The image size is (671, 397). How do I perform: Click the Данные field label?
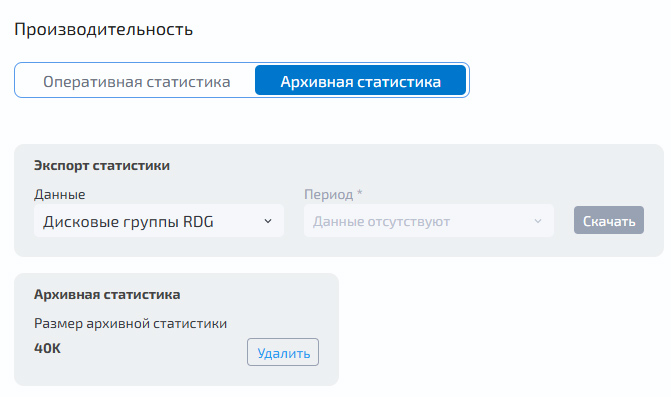[x=59, y=194]
